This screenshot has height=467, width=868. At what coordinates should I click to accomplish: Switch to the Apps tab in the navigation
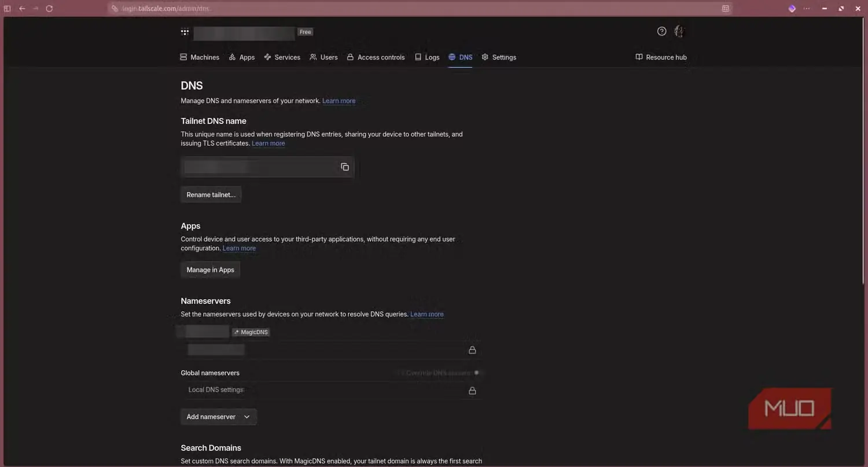click(242, 57)
